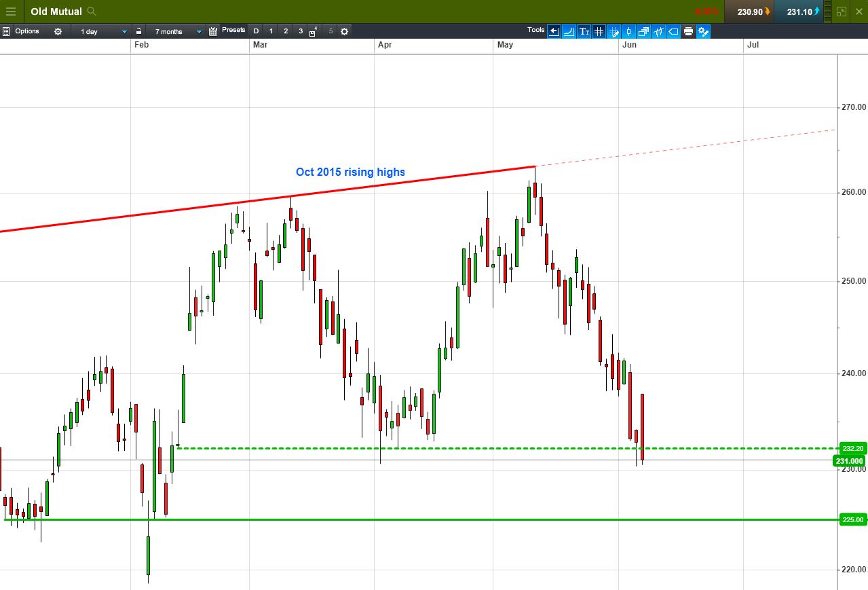Click the May label on time axis
The image size is (868, 590).
pos(505,45)
